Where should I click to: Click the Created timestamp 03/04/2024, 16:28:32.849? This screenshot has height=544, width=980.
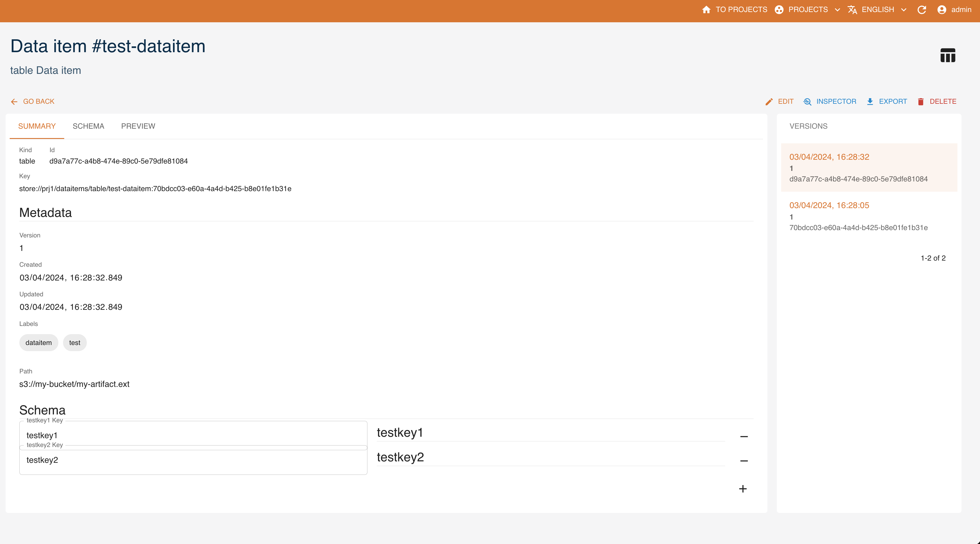(x=71, y=278)
